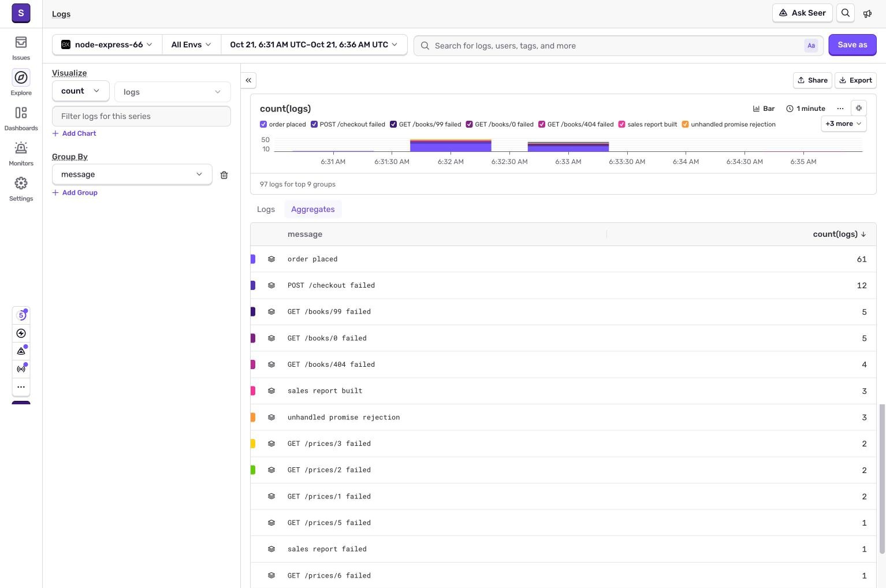Screen dimensions: 886x588
Task: Select the Aggregates tab
Action: (x=312, y=209)
